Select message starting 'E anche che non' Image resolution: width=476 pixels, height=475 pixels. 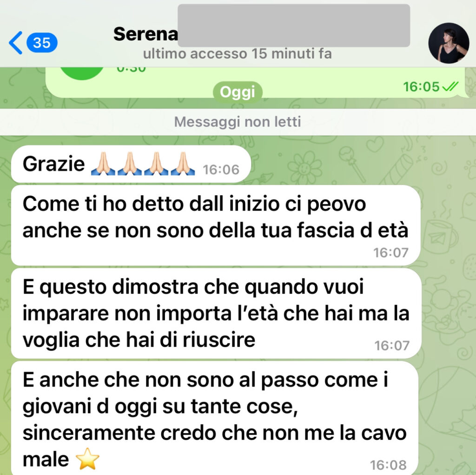(x=215, y=418)
